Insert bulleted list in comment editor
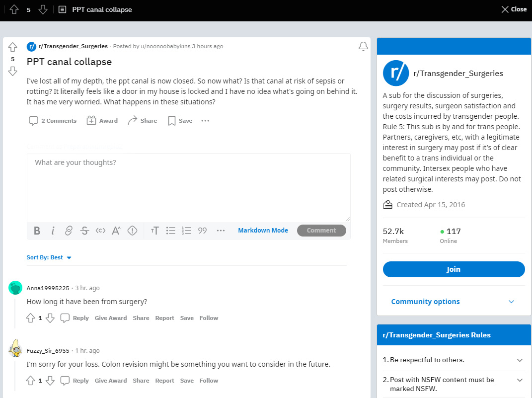The image size is (532, 398). tap(171, 231)
